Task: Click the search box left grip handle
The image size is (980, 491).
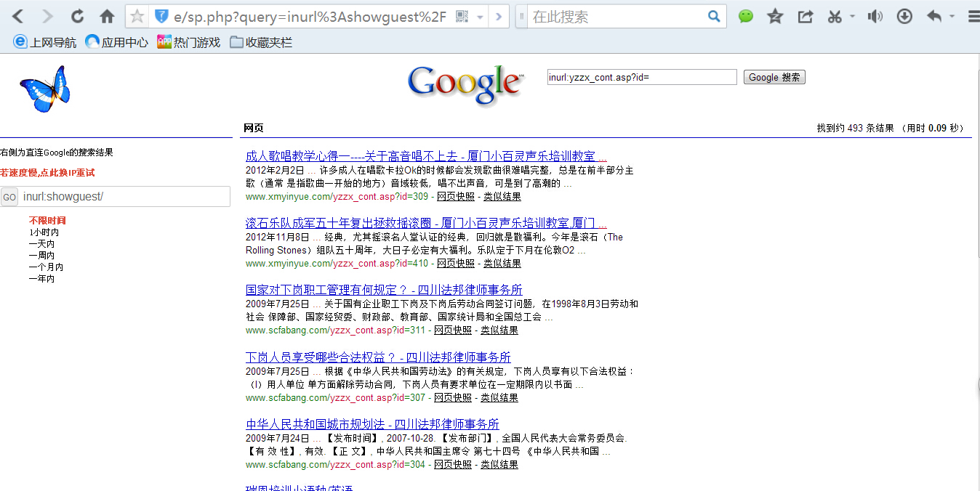Action: point(521,17)
